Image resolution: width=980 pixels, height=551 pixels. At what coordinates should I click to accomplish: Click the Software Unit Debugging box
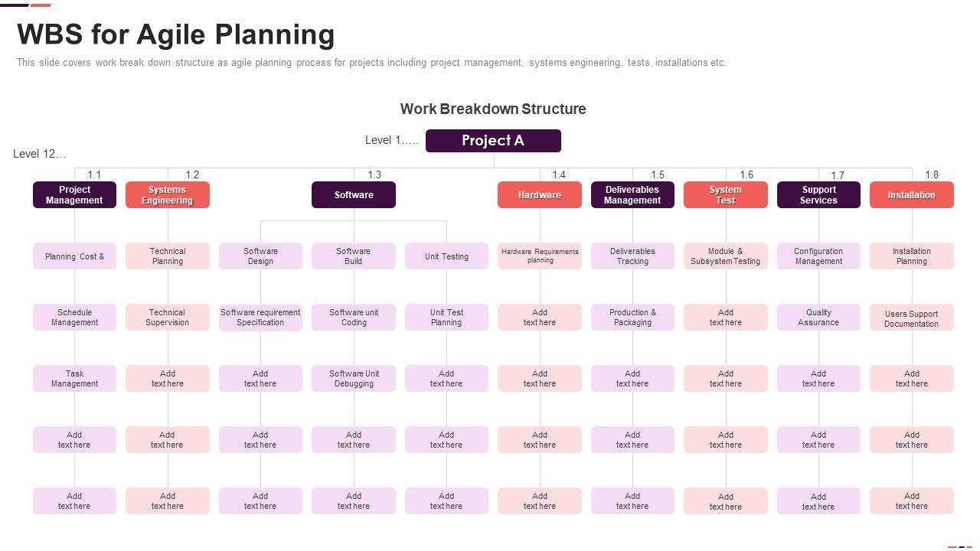pyautogui.click(x=353, y=379)
